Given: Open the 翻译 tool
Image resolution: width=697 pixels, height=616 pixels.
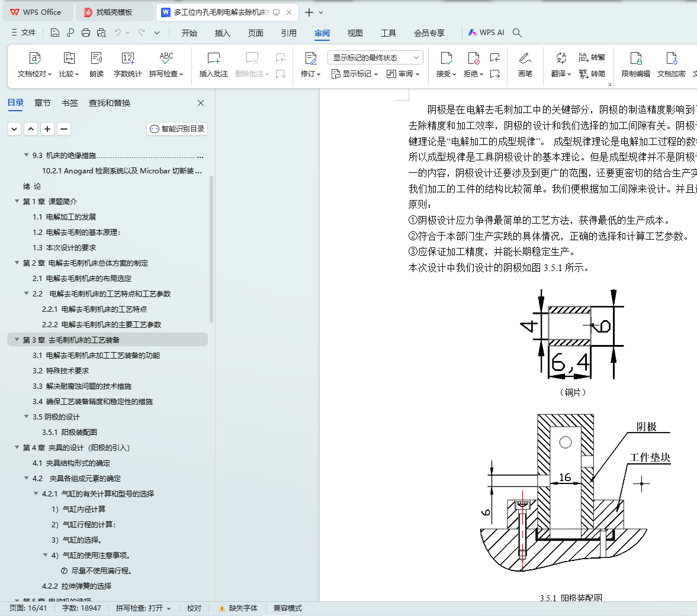Looking at the screenshot, I should [x=561, y=65].
